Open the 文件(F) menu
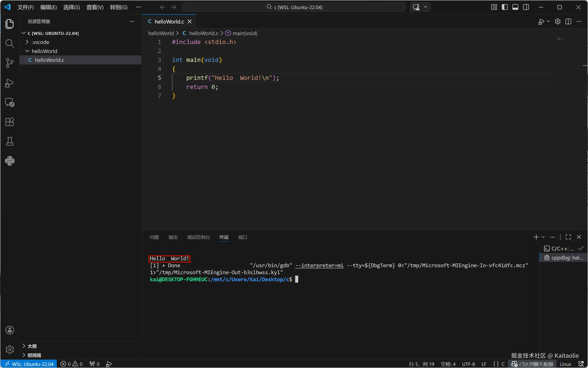The width and height of the screenshot is (588, 368). [x=26, y=7]
